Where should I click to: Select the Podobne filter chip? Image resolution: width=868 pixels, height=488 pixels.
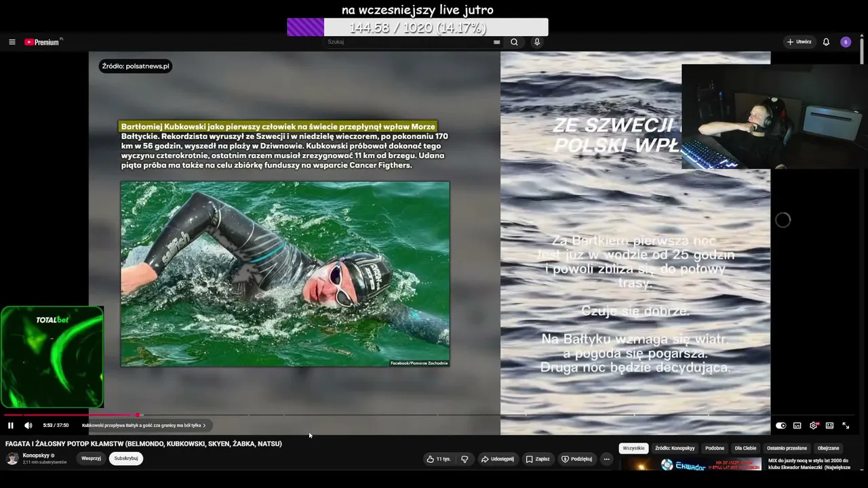click(715, 448)
